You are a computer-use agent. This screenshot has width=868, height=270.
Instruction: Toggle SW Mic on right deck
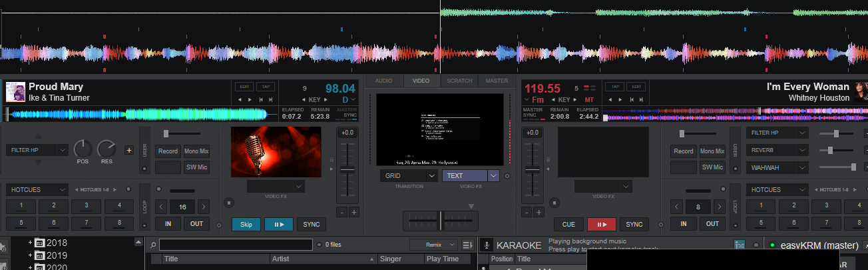coord(712,167)
